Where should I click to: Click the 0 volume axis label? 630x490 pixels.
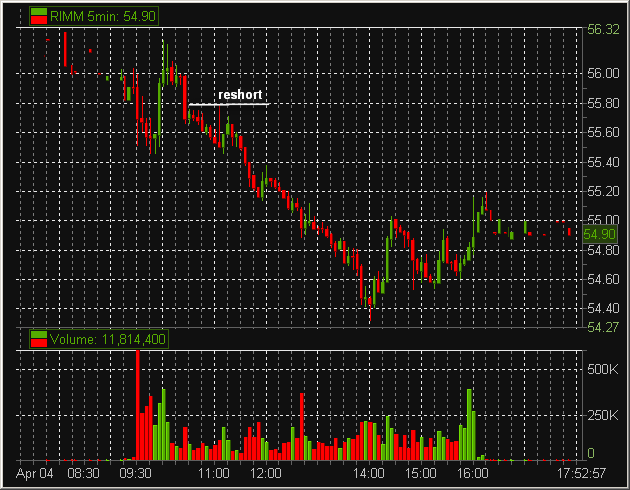coord(591,453)
